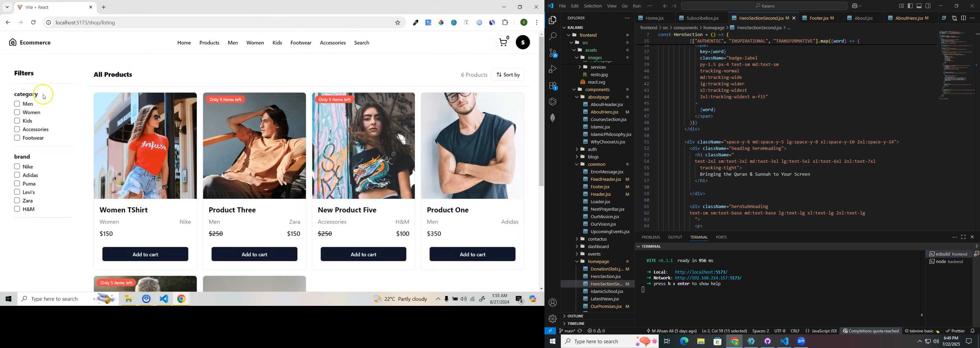
Task: Open File Explorer in the inner taskbar
Action: tap(129, 299)
